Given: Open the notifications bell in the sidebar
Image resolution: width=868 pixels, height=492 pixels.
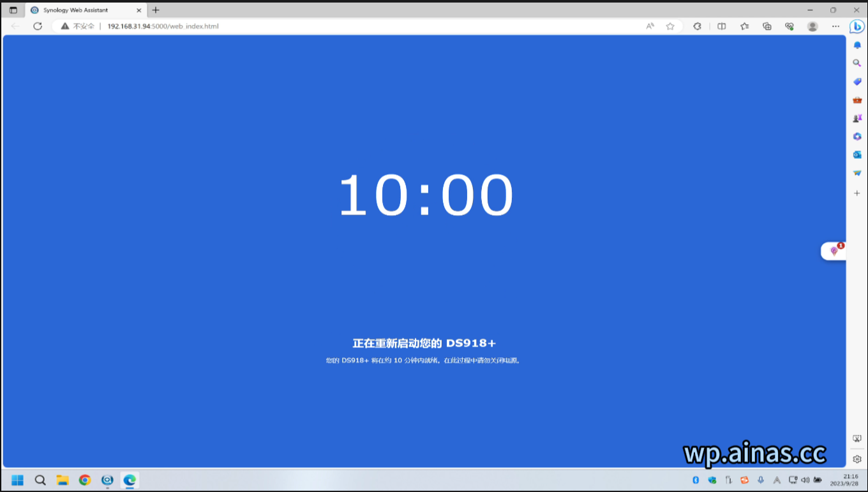Looking at the screenshot, I should coord(857,45).
